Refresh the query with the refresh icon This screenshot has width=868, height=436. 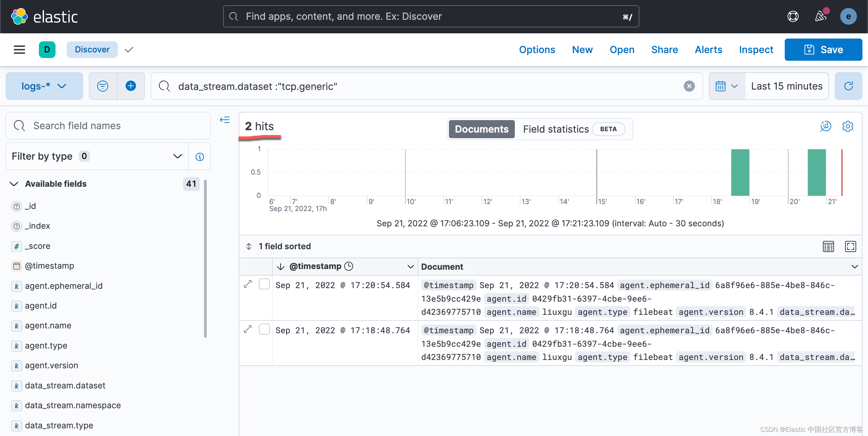pos(849,86)
